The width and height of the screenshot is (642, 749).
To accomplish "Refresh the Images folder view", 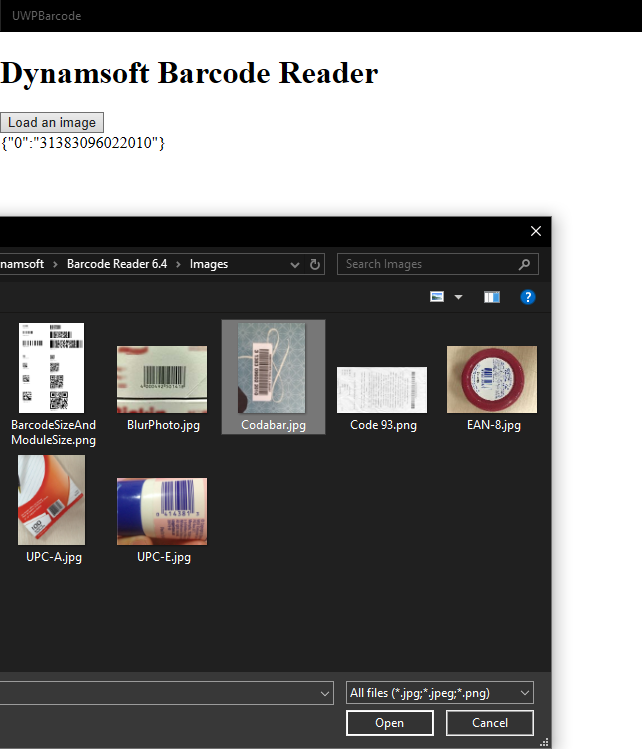I will click(316, 265).
